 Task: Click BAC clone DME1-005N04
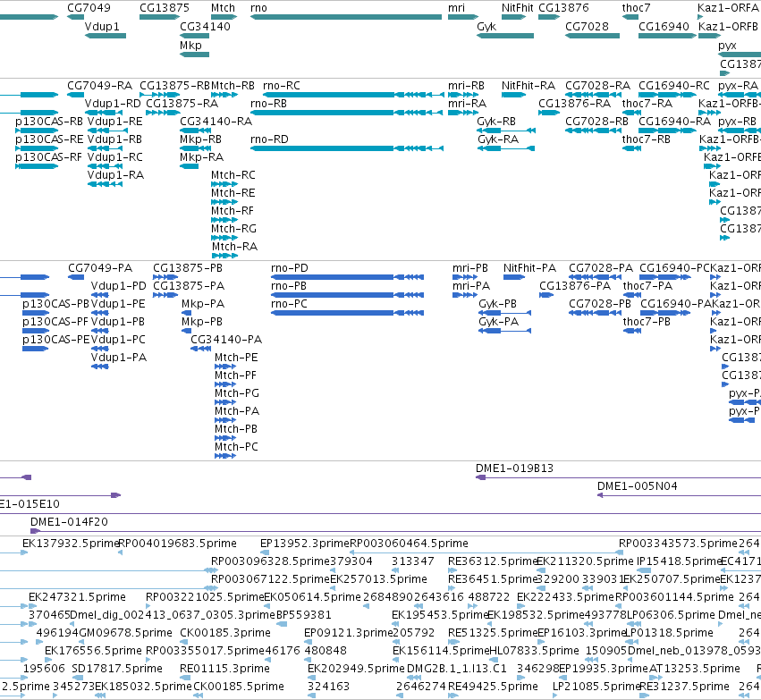click(x=638, y=486)
